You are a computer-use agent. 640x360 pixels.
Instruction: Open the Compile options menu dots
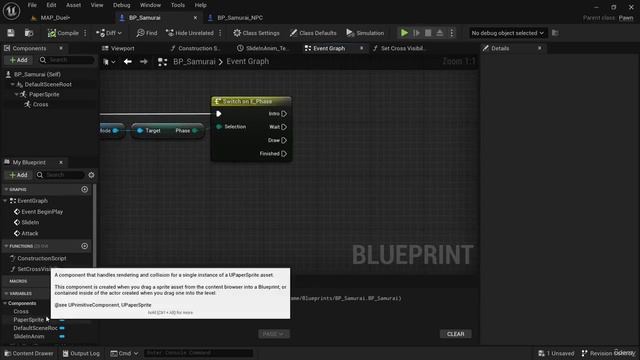pyautogui.click(x=85, y=33)
